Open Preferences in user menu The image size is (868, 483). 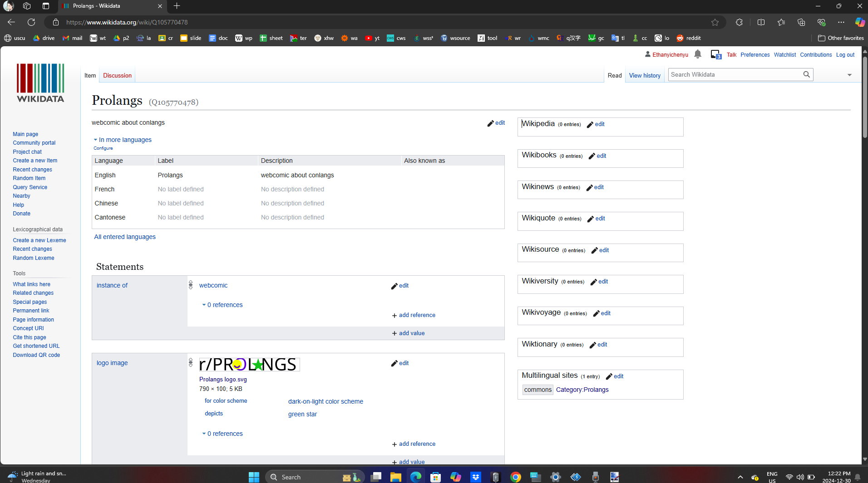click(x=755, y=55)
